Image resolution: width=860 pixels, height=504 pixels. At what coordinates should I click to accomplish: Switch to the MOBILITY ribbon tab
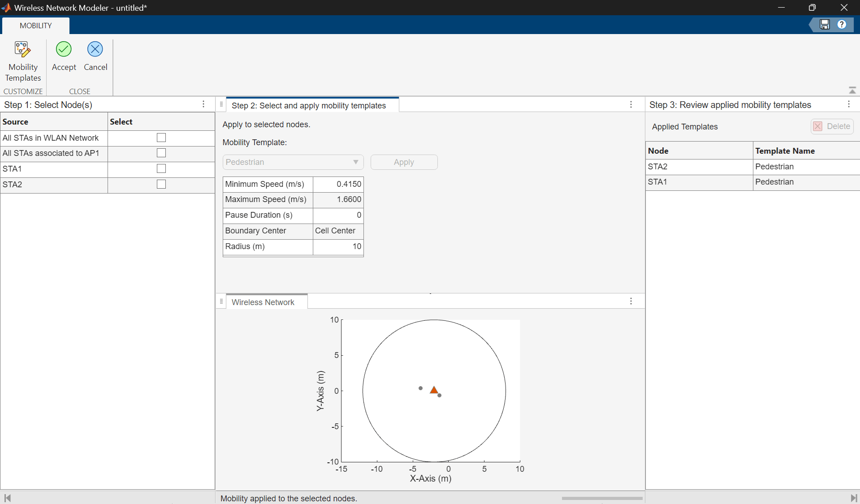click(36, 26)
